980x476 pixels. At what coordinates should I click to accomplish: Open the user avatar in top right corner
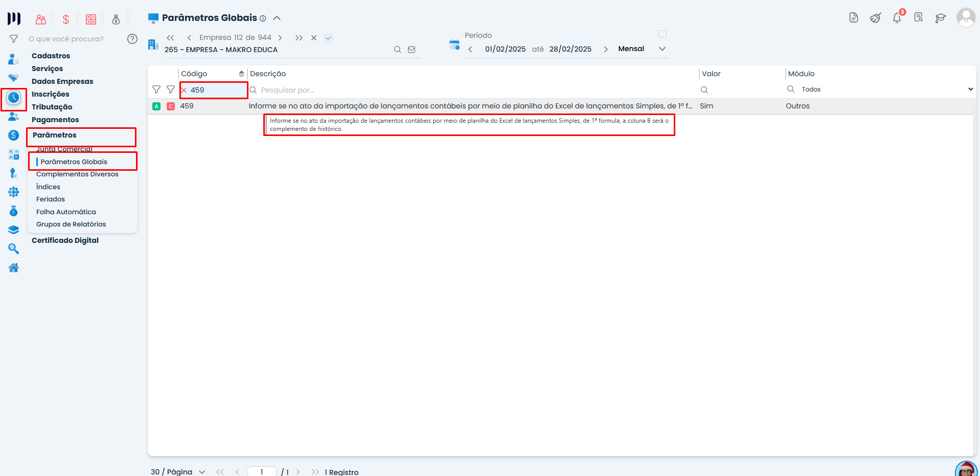pos(965,17)
